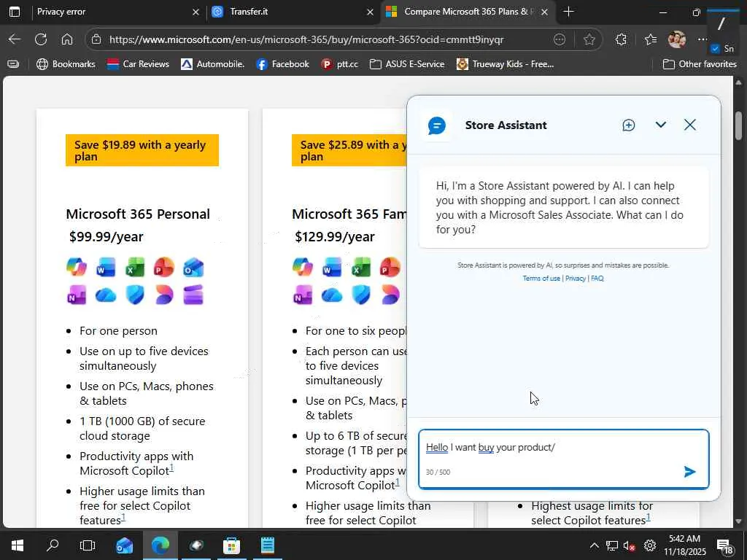Open tab actions menu icon

click(x=15, y=12)
